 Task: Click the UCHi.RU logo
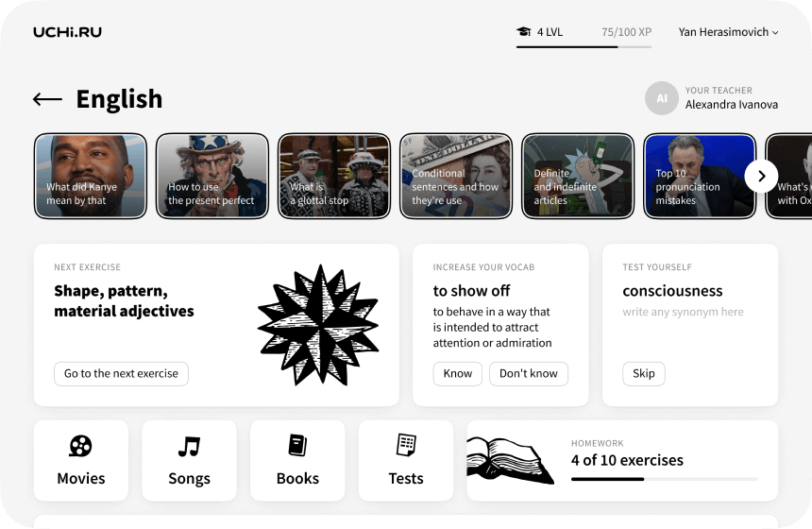click(67, 32)
